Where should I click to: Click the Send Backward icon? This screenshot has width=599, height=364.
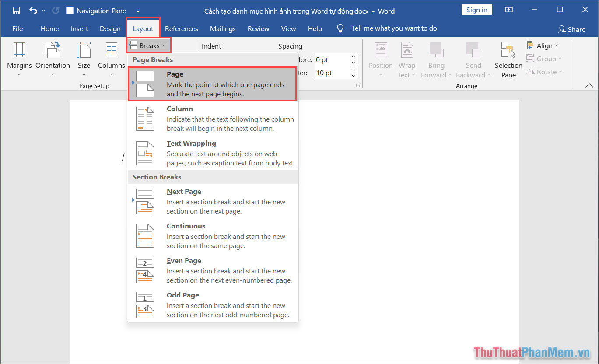coord(473,50)
